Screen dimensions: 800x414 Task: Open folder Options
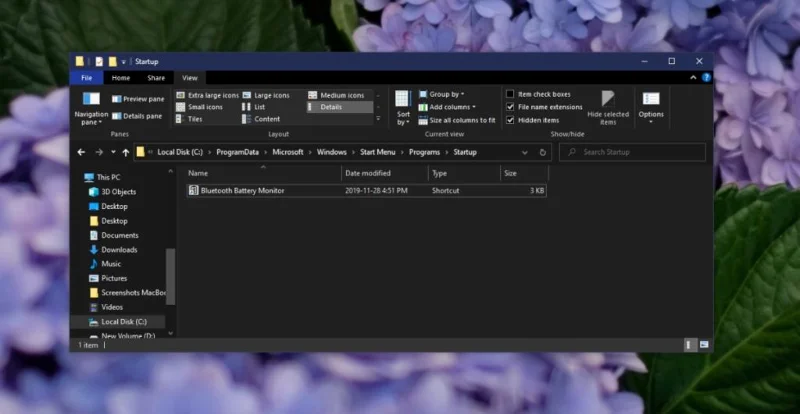click(x=651, y=108)
